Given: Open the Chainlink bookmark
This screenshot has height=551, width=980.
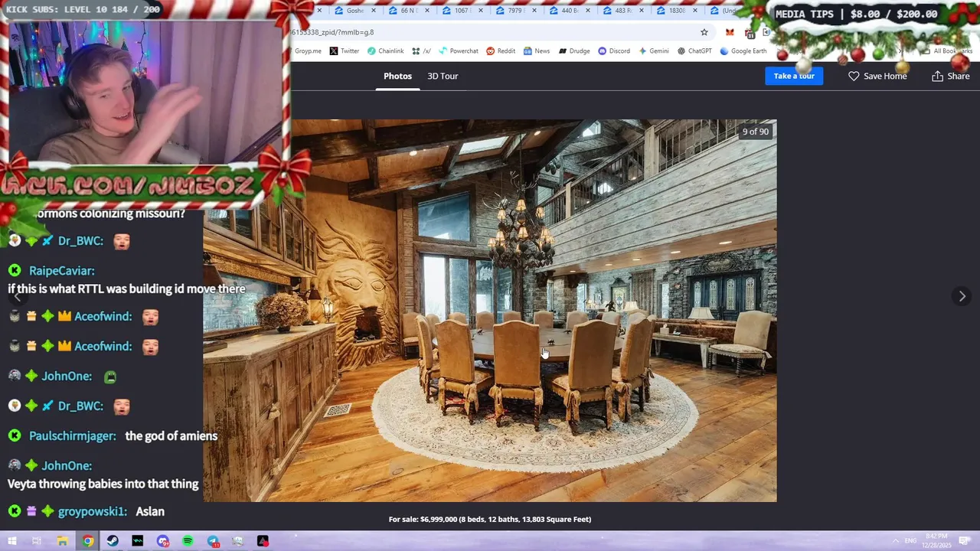Looking at the screenshot, I should point(386,51).
